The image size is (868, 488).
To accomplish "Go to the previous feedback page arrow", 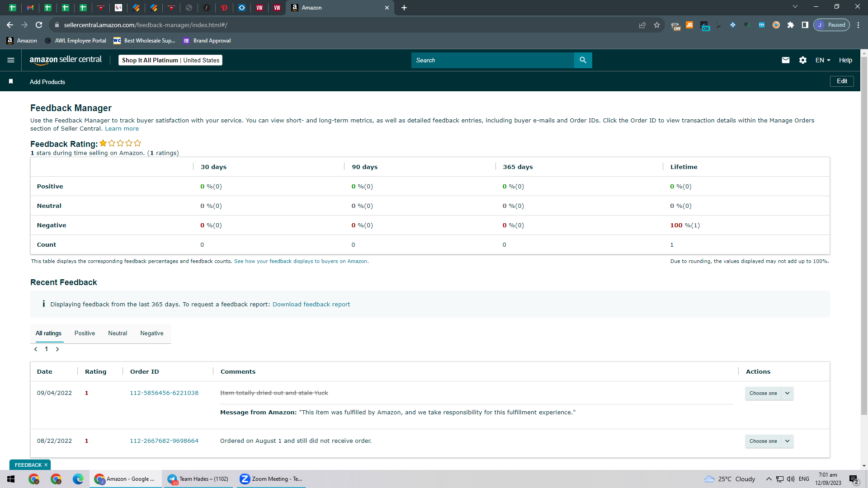I will (x=36, y=349).
